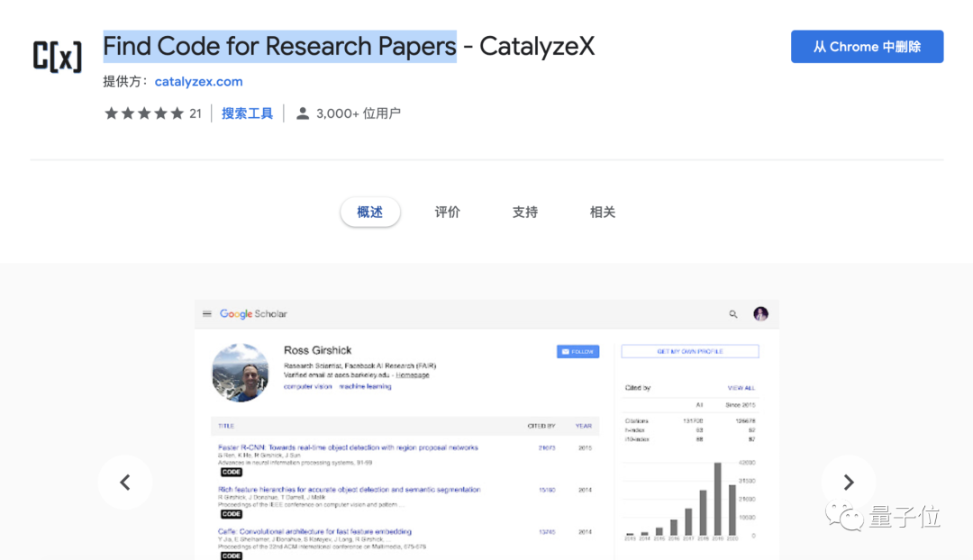Open the 支持 tab
The height and width of the screenshot is (560, 973).
(x=525, y=212)
